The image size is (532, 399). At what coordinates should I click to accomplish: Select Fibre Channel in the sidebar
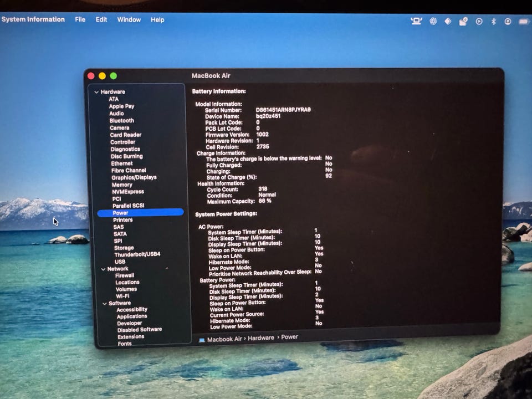[129, 170]
